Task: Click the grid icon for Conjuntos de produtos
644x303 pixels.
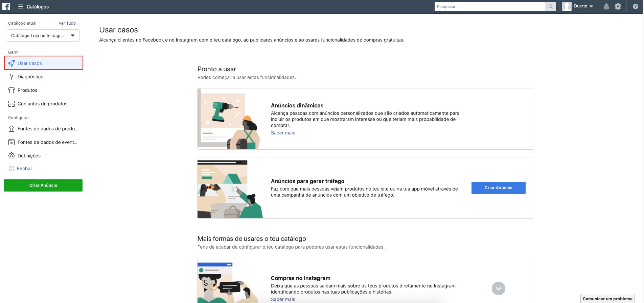Action: point(11,104)
